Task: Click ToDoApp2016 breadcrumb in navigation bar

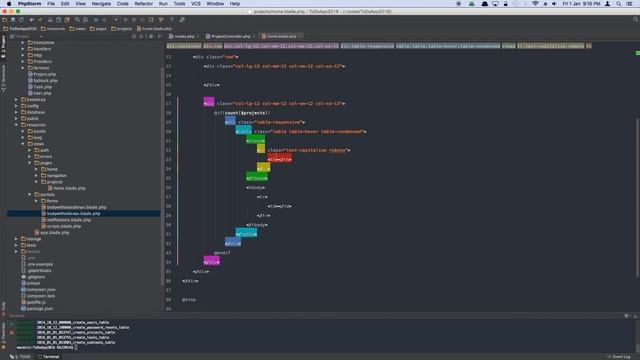Action: coord(20,29)
